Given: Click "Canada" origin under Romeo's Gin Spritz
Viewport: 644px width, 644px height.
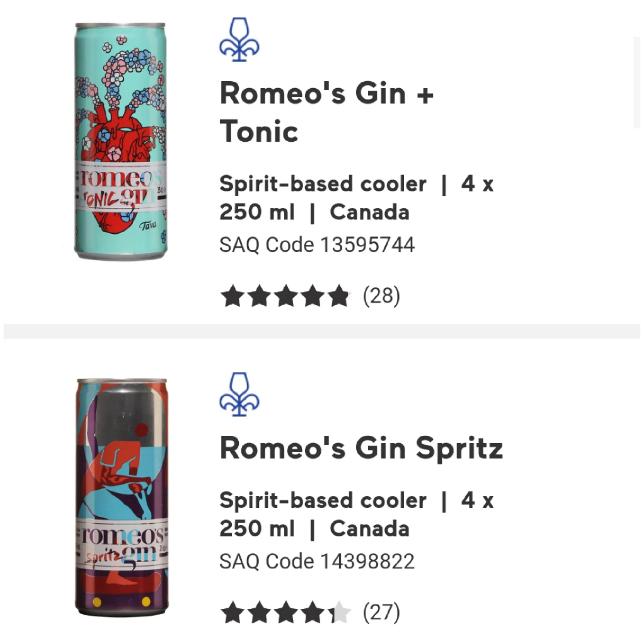Looking at the screenshot, I should pos(369,529).
